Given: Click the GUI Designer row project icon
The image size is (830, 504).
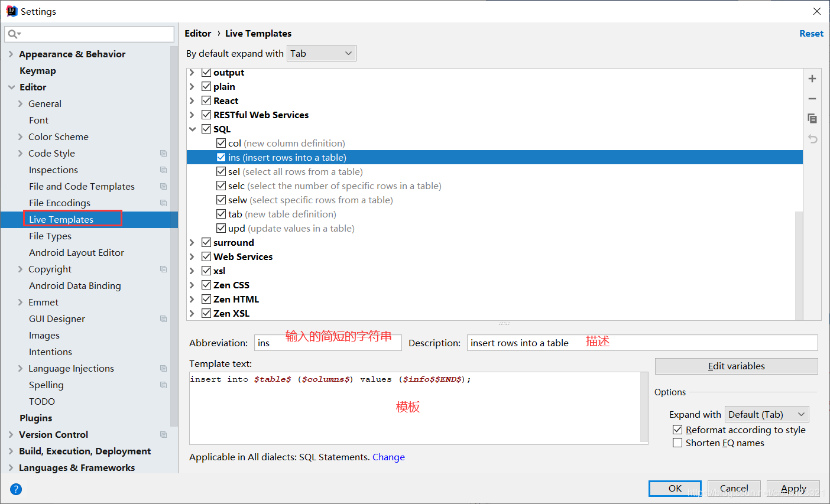Looking at the screenshot, I should pos(164,318).
